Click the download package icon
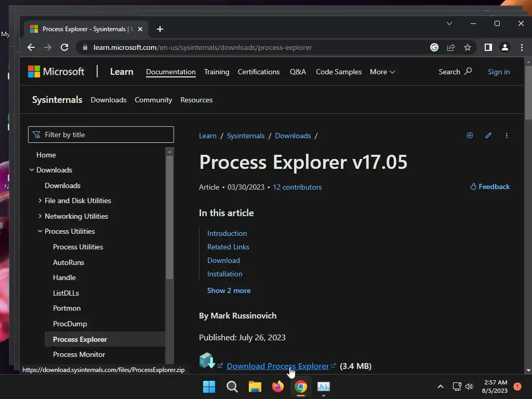 [207, 361]
